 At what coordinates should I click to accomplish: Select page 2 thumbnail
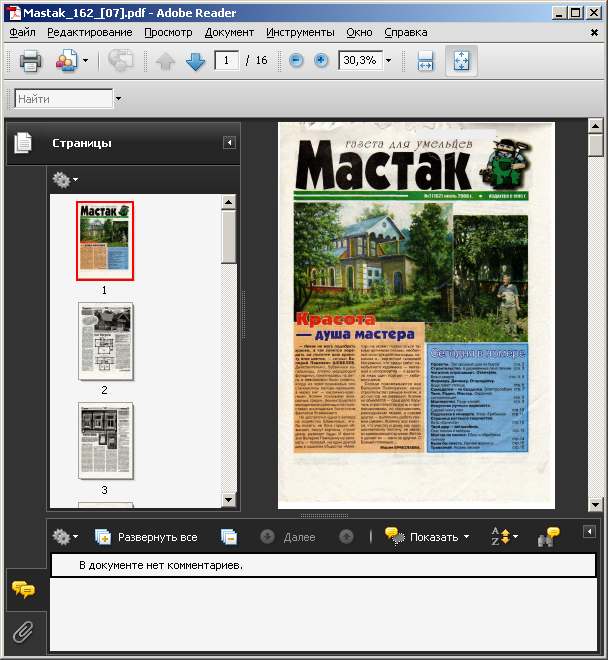(x=106, y=341)
